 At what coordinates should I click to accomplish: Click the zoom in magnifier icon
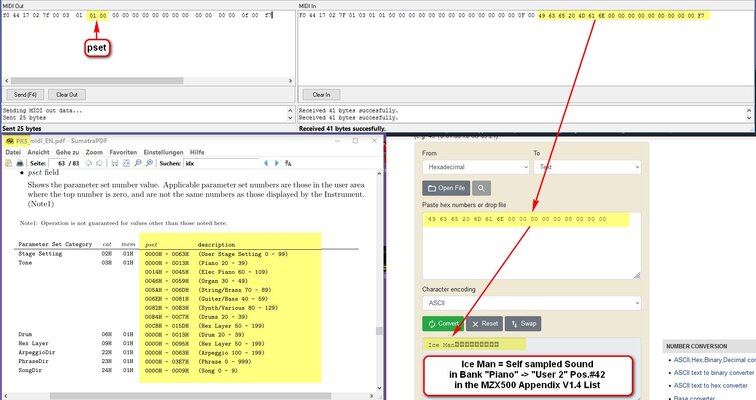click(x=149, y=163)
